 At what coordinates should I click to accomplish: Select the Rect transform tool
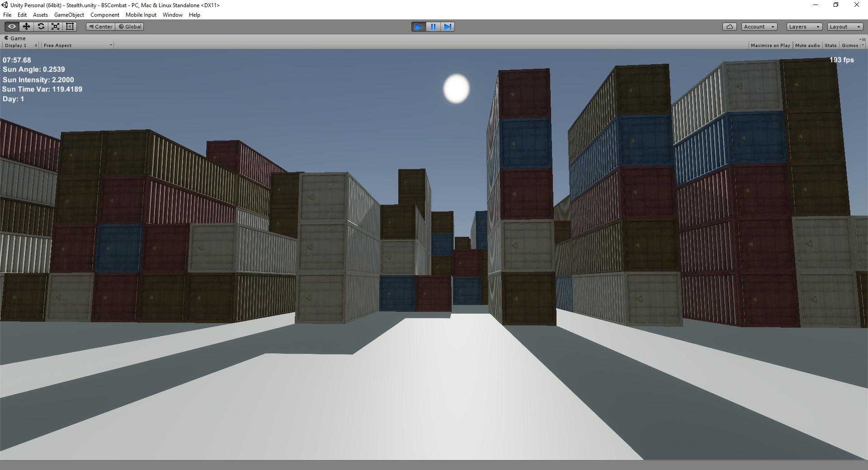(70, 27)
